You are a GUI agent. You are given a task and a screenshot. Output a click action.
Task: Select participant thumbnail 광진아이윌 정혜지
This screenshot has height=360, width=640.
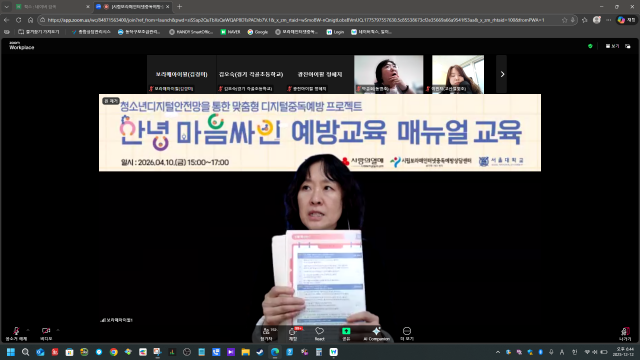click(x=320, y=74)
